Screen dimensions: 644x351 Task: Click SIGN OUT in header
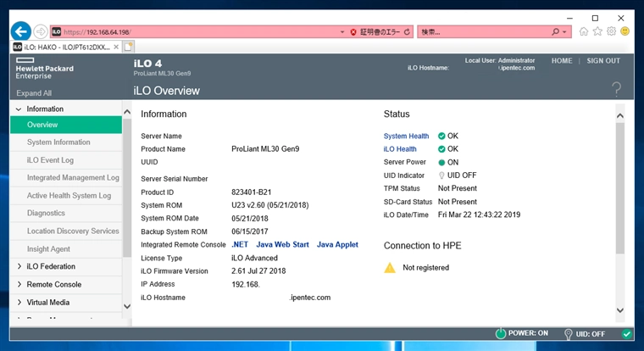603,61
